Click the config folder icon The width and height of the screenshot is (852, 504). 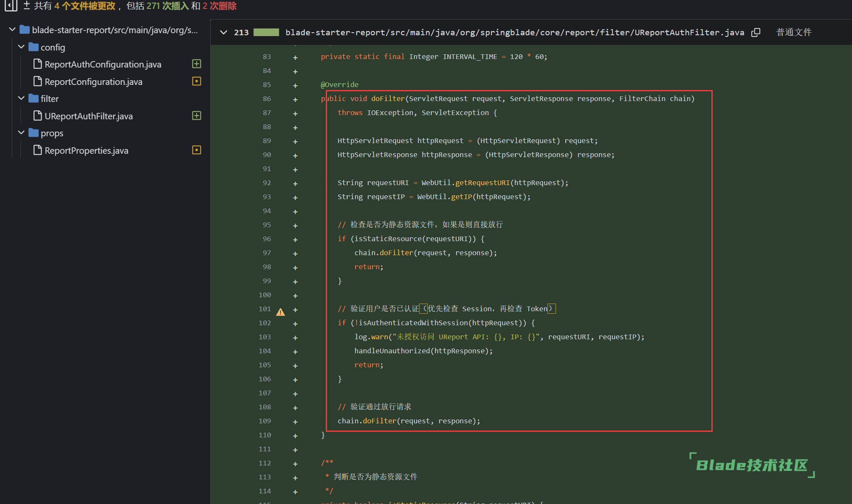point(34,47)
